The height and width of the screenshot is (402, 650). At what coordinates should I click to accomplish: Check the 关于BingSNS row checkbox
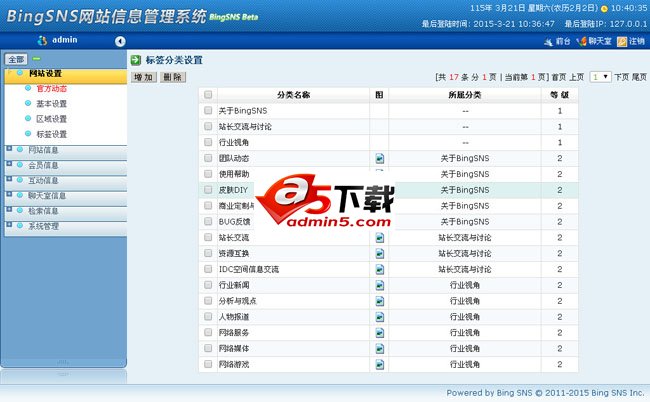208,110
